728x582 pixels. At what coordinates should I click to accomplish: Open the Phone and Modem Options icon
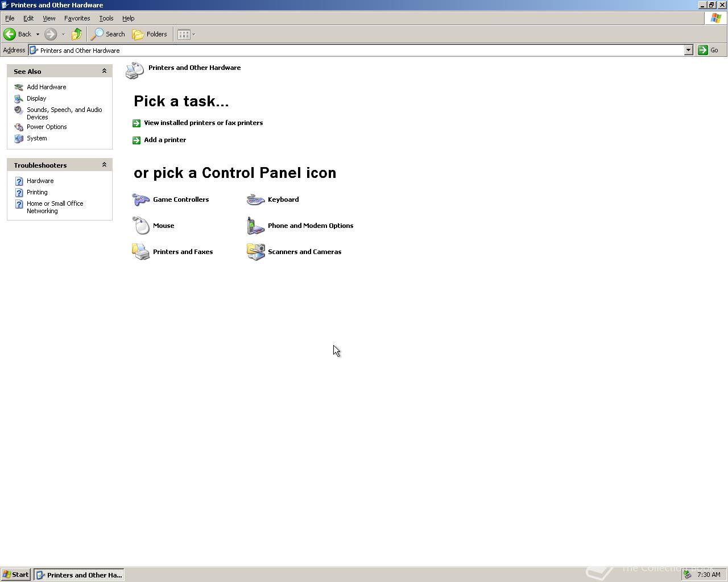point(256,226)
